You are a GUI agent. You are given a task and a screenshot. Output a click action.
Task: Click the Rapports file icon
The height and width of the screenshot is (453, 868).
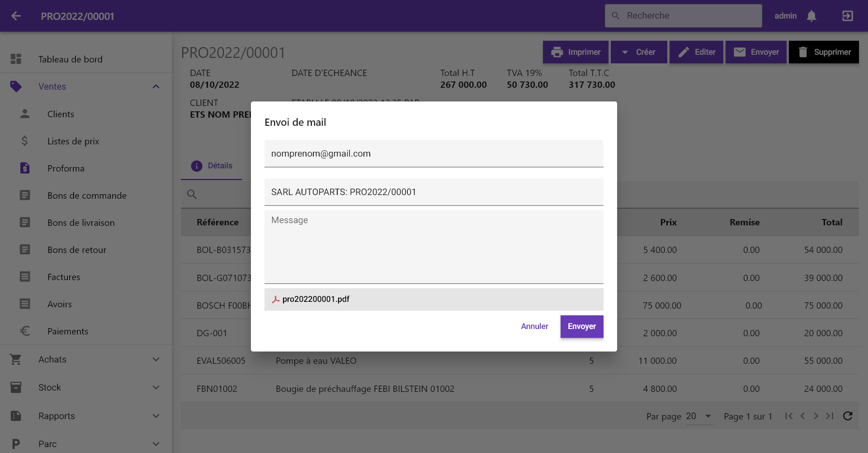(x=16, y=416)
